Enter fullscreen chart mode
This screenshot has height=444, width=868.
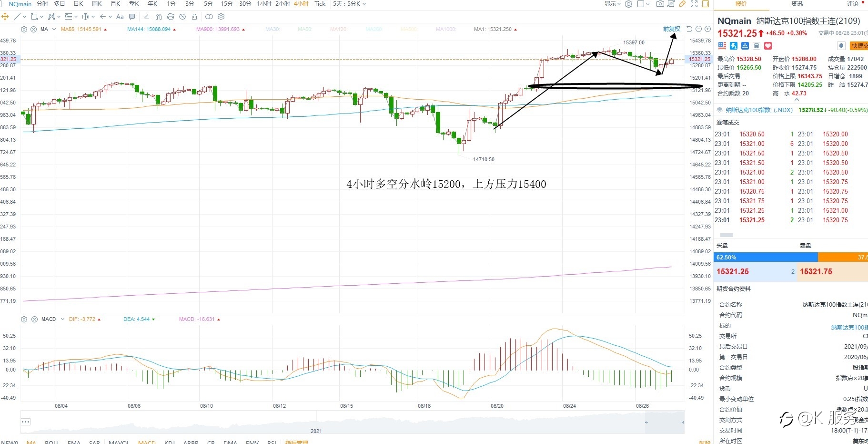694,4
